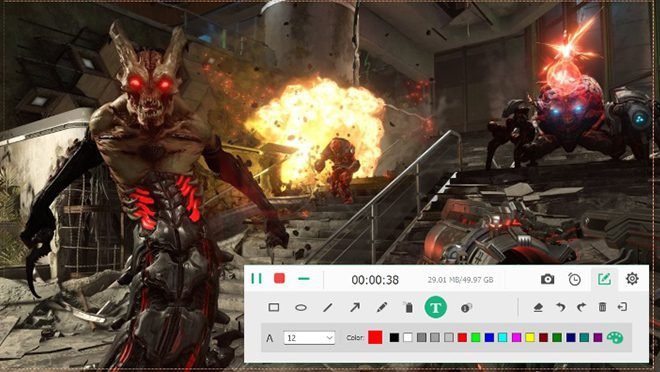Viewport: 660px width, 372px height.
Task: Open recording settings gear
Action: [x=632, y=279]
